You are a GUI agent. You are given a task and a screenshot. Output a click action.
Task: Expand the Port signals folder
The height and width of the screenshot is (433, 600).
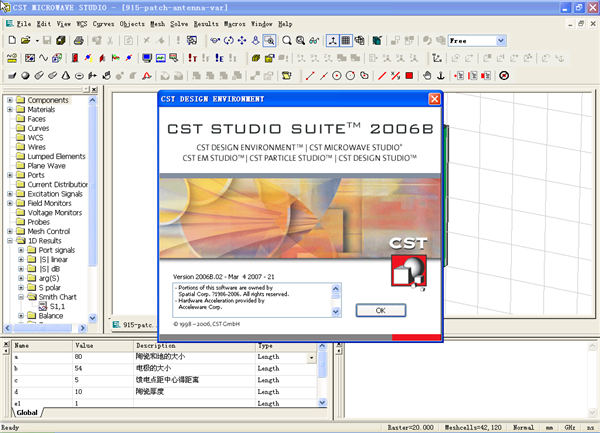[x=20, y=250]
